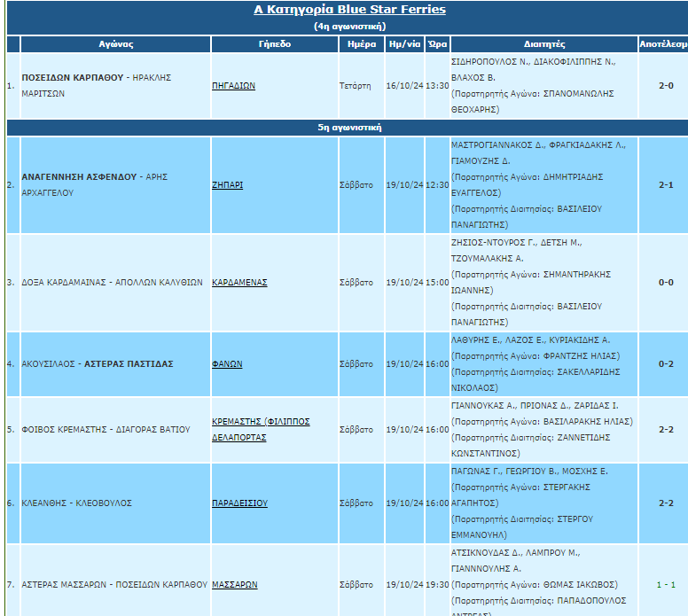Click the 2-1 result of ΑΝΑΓΕΝΝΗΣΗ ΑΣΦΕΝΔΟΥ match
This screenshot has height=616, width=688.
pos(666,184)
